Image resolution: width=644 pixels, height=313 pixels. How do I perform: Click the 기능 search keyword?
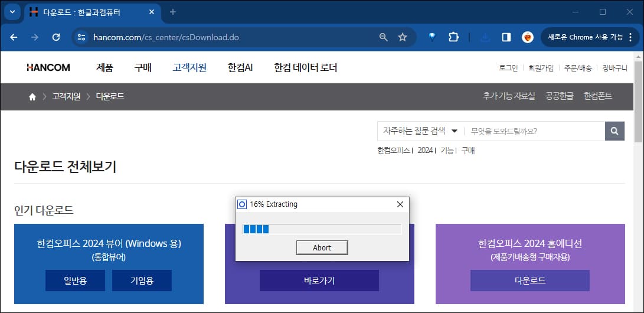click(447, 151)
